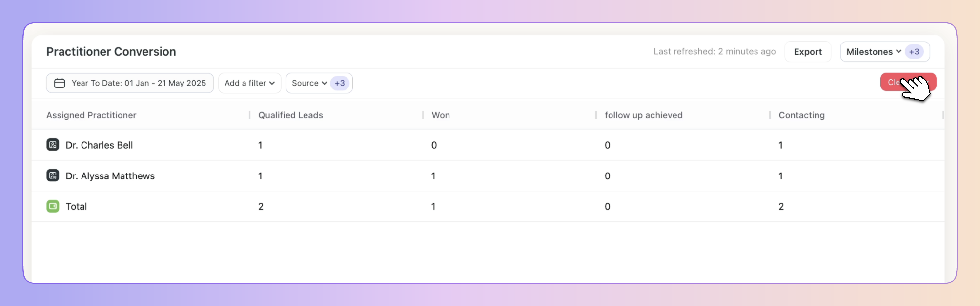This screenshot has width=980, height=306.
Task: Click Dr. Alyssa Matthews practitioner icon
Action: coord(53,175)
